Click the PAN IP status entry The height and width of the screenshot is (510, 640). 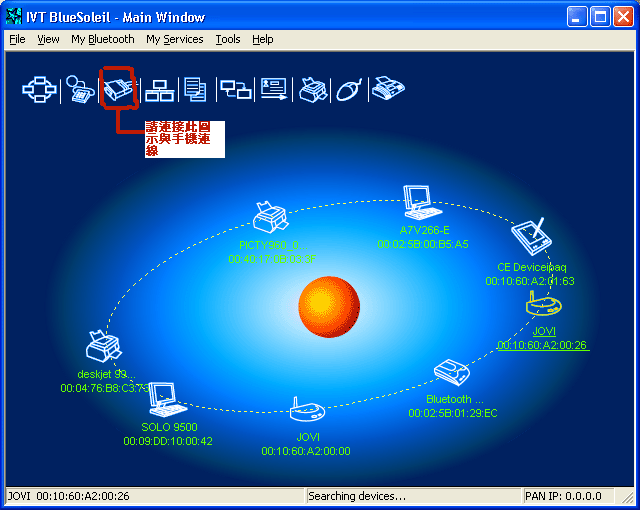[569, 496]
